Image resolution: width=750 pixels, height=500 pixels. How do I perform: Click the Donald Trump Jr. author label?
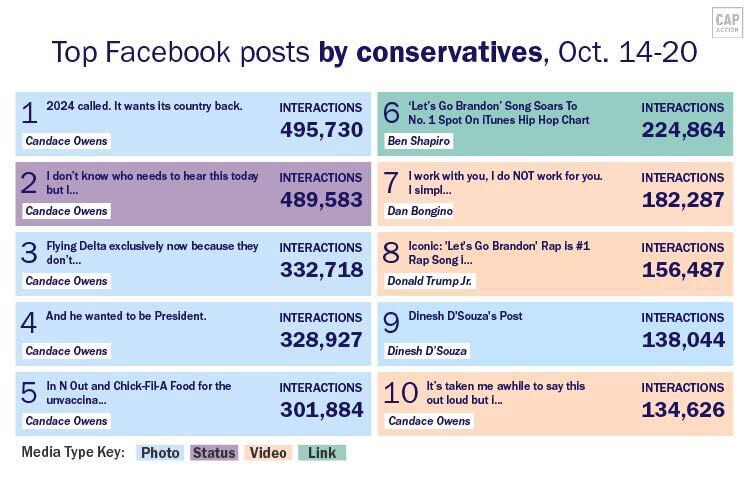(431, 281)
